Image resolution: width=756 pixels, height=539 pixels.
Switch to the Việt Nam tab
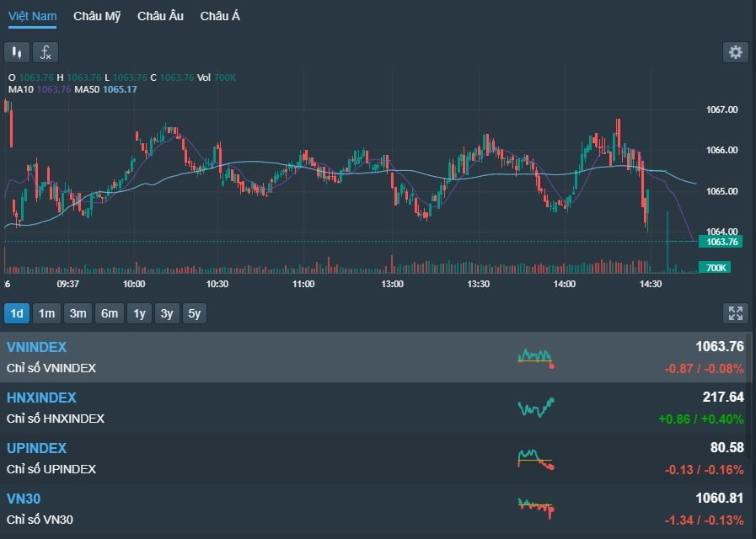tap(32, 16)
